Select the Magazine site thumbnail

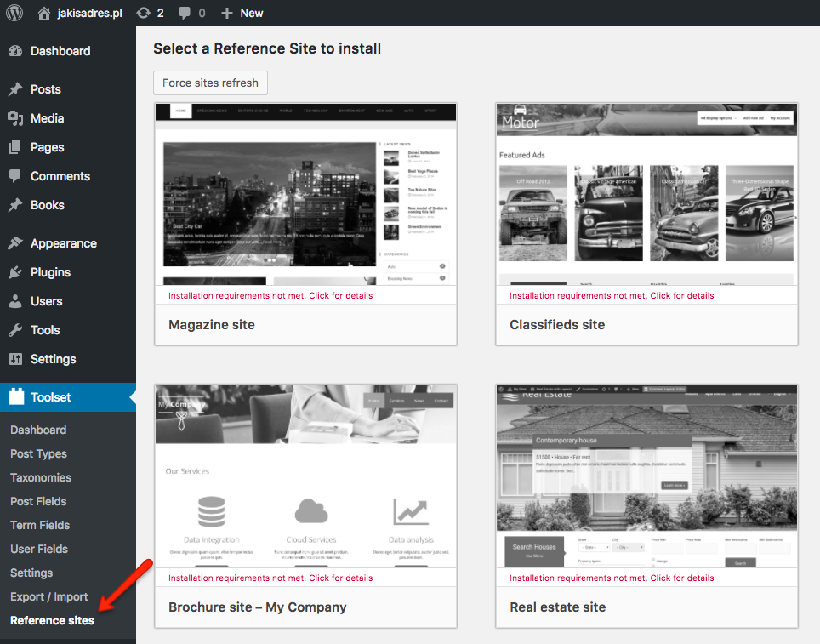[x=306, y=194]
